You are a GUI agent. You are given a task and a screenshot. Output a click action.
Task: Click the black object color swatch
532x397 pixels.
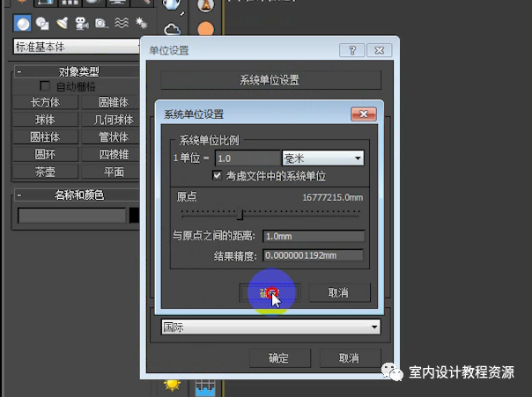click(x=134, y=216)
